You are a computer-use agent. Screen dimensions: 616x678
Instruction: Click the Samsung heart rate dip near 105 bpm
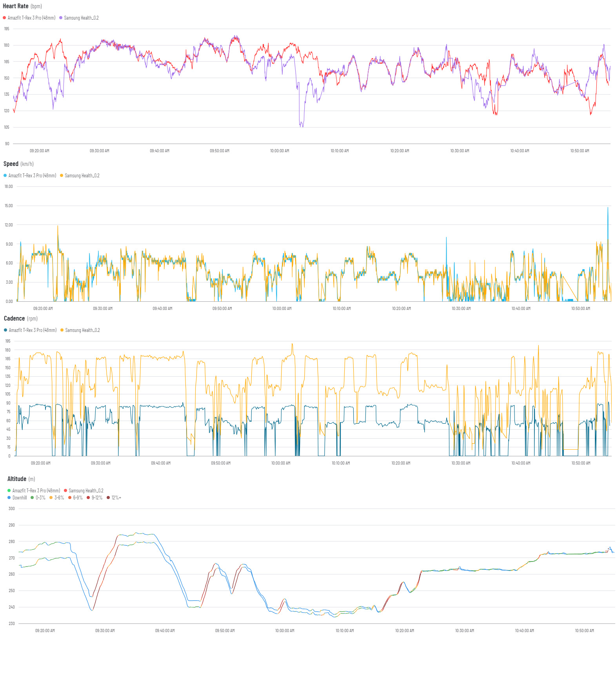point(301,125)
